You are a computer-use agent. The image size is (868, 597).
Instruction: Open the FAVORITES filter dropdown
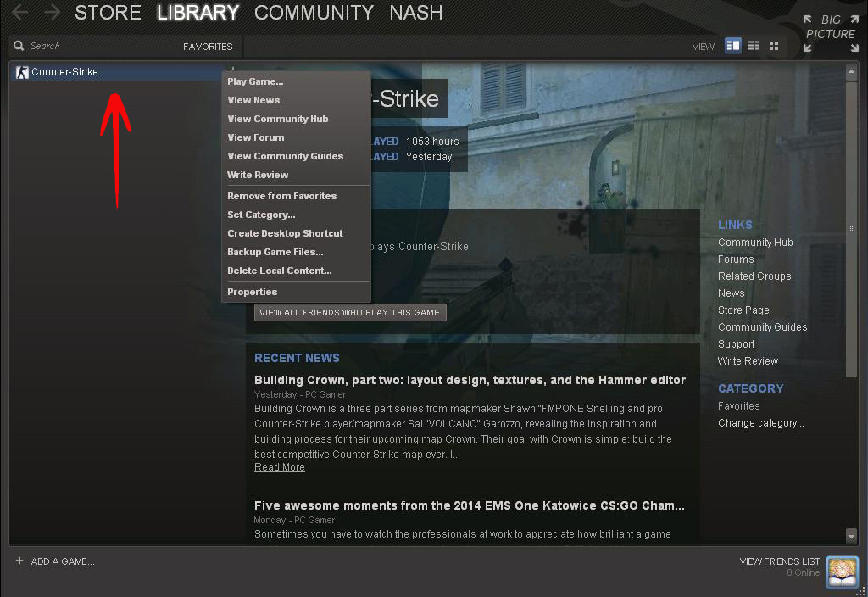pyautogui.click(x=208, y=47)
